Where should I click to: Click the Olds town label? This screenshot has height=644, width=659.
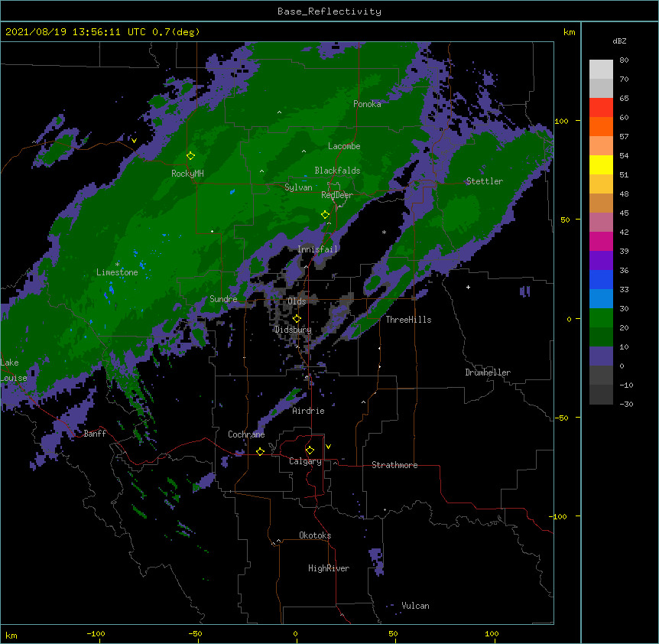[x=297, y=301]
